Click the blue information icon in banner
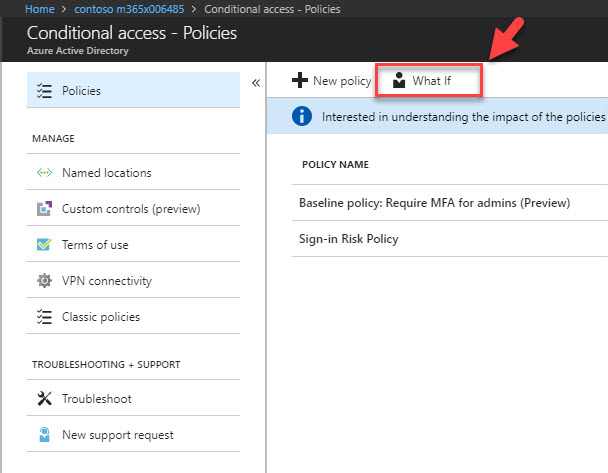Viewport: 608px width, 473px height. pyautogui.click(x=302, y=116)
